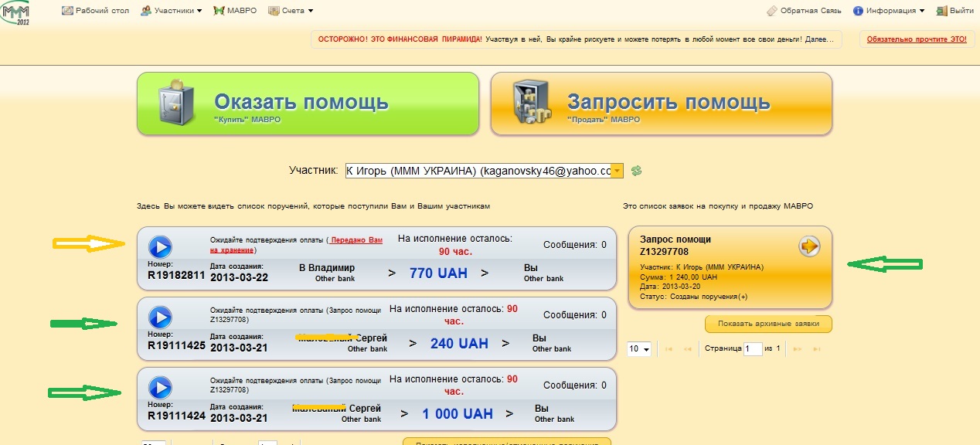Jump to the last page in the request pager
Viewport: 980px width, 445px height.
tap(816, 349)
